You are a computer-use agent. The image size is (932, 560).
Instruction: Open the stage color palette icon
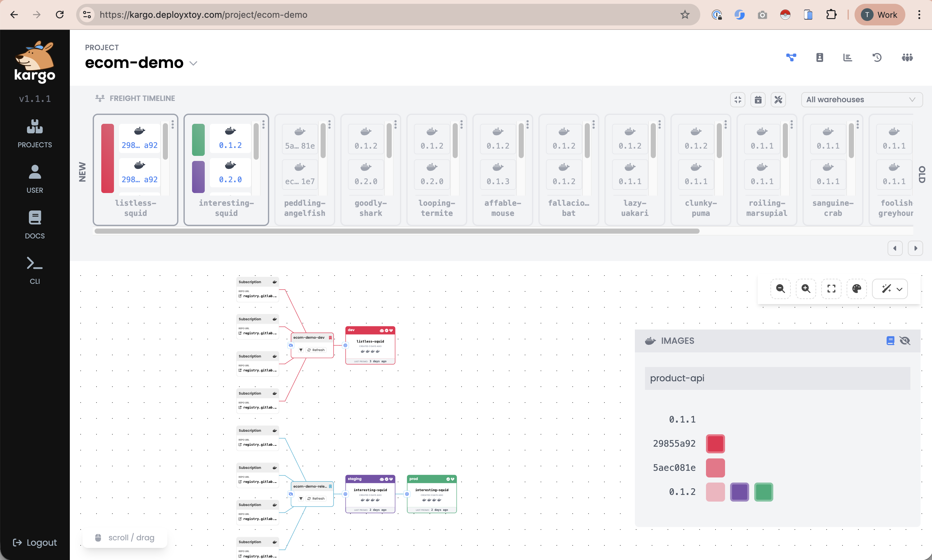pyautogui.click(x=857, y=288)
